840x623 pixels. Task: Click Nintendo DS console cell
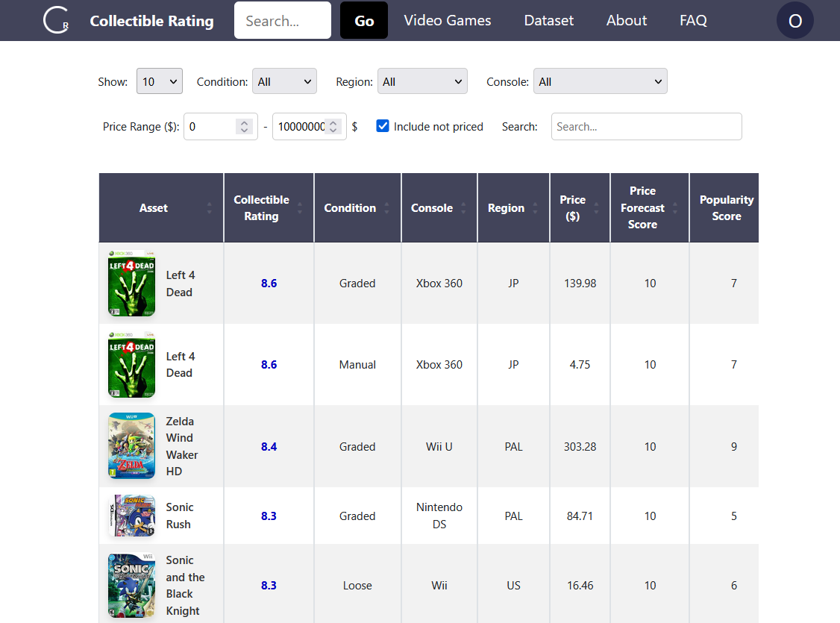coord(439,516)
